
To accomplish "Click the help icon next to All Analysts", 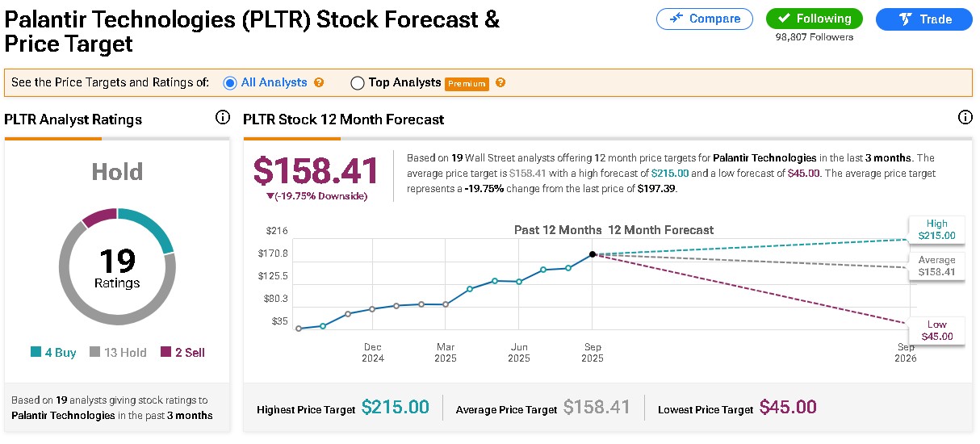I will click(x=319, y=82).
